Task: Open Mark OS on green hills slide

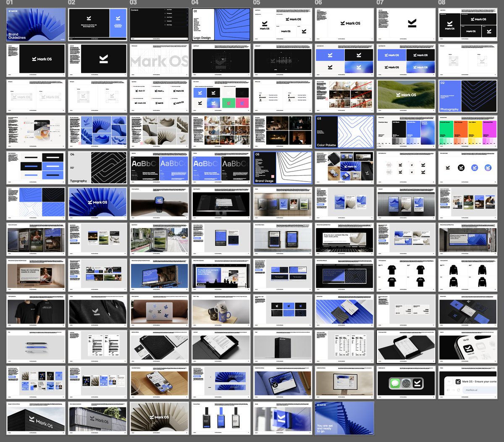Action: [x=406, y=96]
